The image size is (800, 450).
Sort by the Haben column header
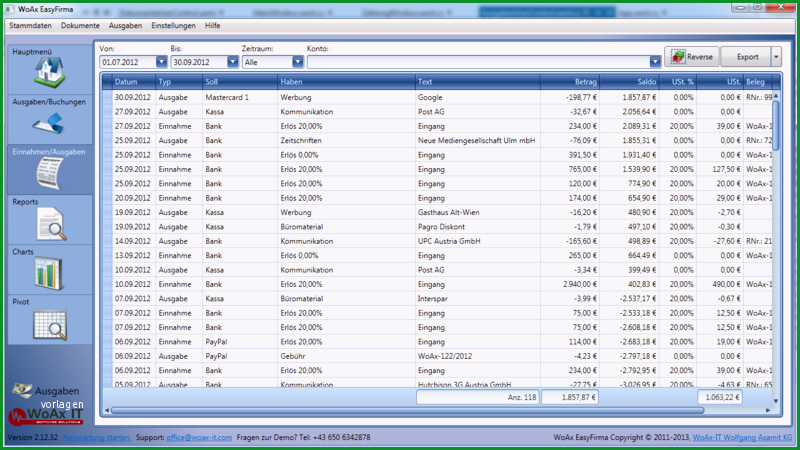(x=346, y=82)
